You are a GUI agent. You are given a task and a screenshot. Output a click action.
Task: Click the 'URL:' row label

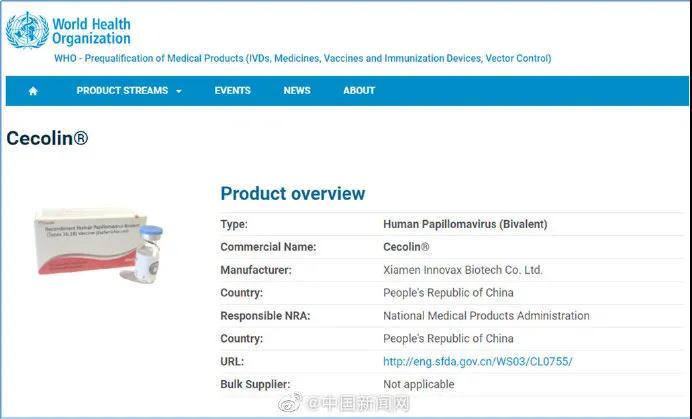tap(232, 362)
